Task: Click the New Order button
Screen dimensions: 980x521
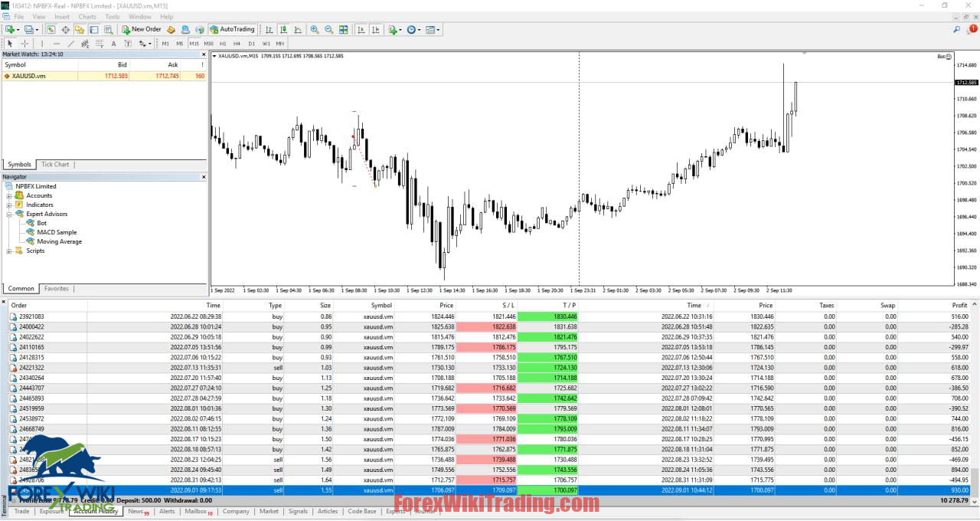Action: click(142, 30)
